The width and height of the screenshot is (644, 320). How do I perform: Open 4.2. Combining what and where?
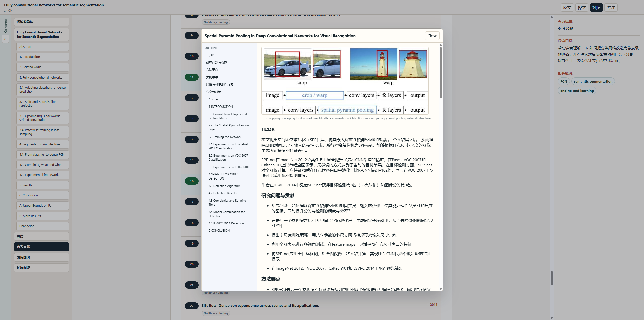coord(43,165)
